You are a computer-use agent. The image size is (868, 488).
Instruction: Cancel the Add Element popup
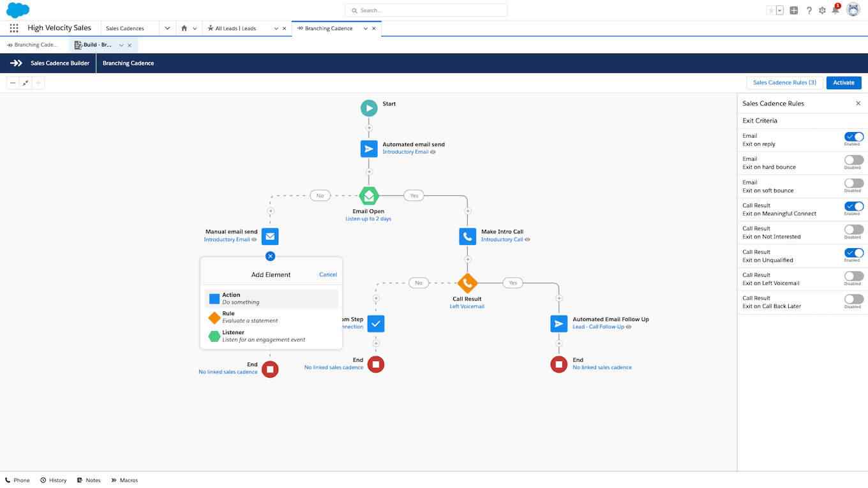[x=328, y=275]
